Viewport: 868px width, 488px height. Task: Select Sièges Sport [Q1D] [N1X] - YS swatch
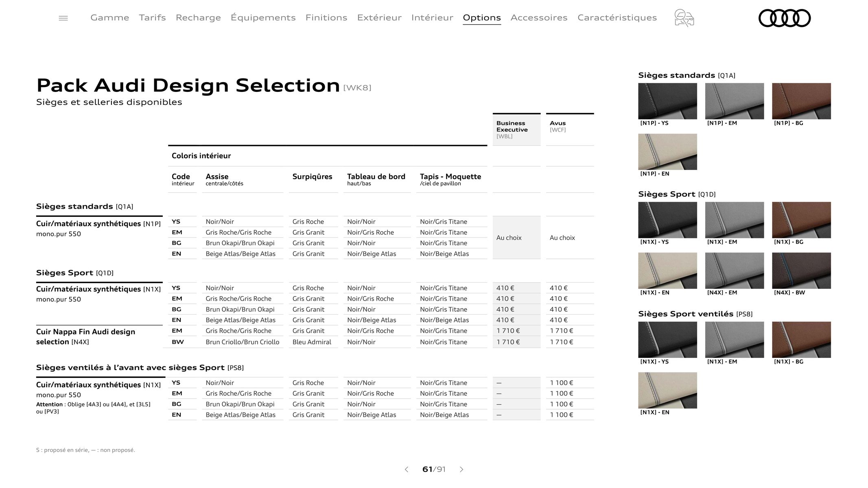click(667, 220)
